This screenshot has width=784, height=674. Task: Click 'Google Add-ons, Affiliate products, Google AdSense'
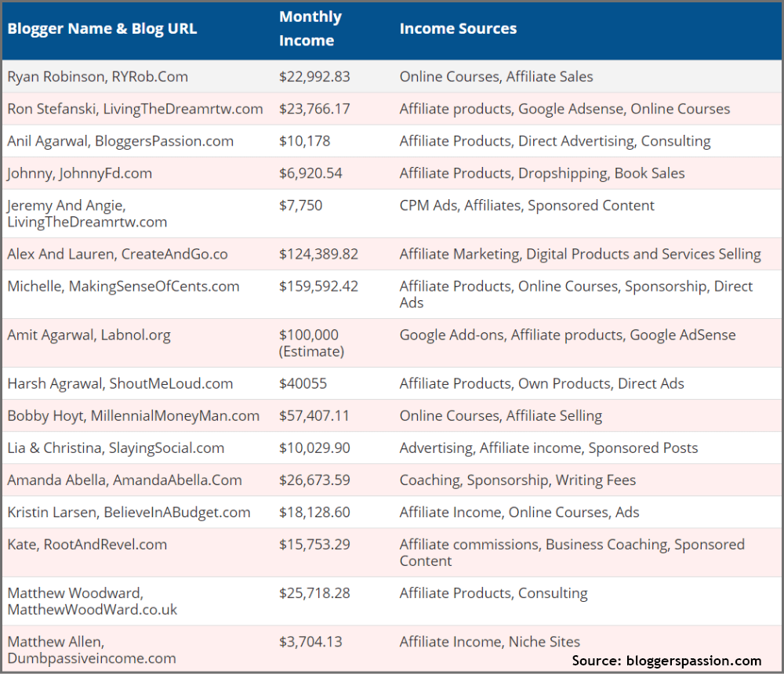(568, 335)
